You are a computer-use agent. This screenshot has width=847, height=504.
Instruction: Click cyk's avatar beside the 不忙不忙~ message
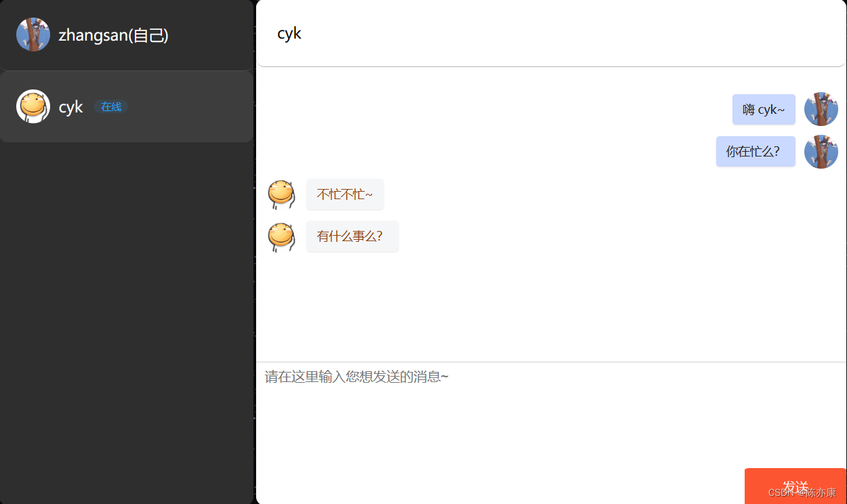click(x=281, y=194)
